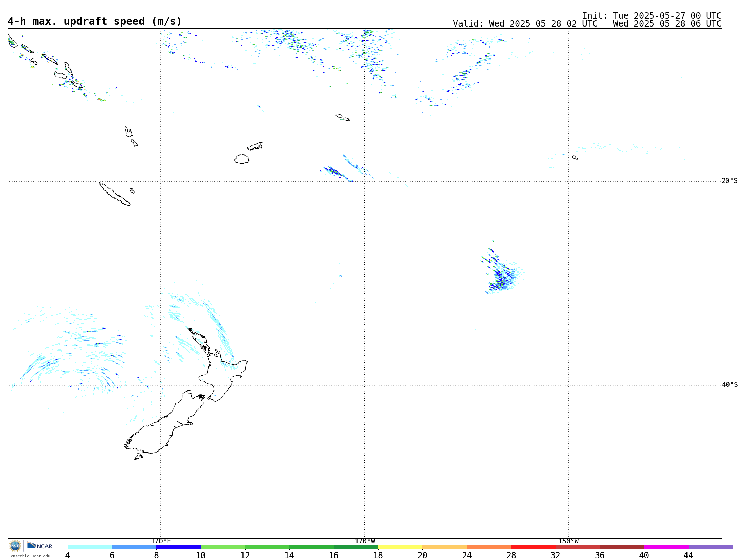Pick the dark blue 8-10 colorbar segment
The image size is (744, 560).
click(178, 547)
